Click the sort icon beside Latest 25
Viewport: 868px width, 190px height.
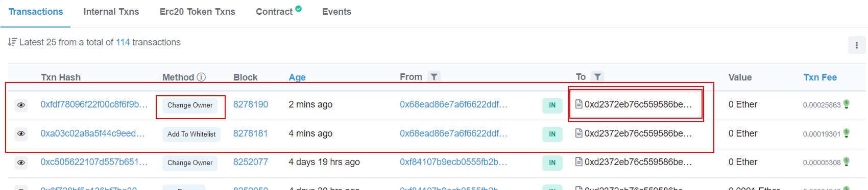(12, 42)
